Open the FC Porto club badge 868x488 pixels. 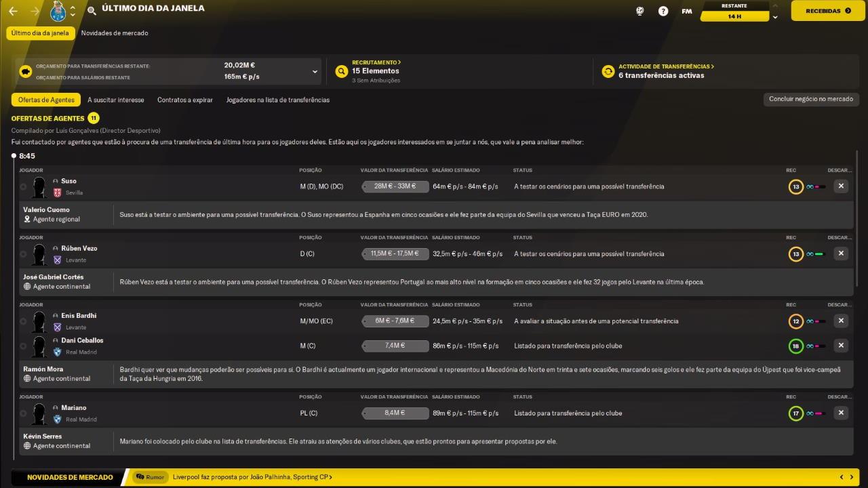click(x=58, y=11)
